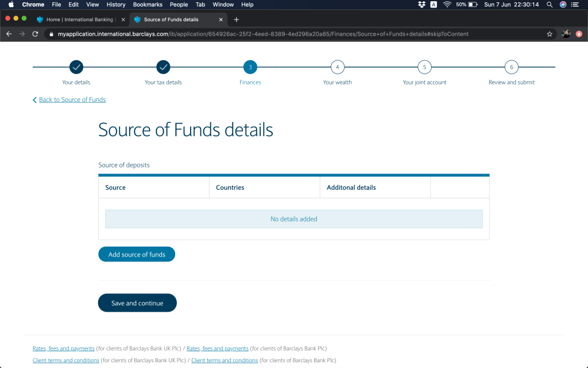The height and width of the screenshot is (368, 588).
Task: Follow Back to Source of Funds link
Action: pyautogui.click(x=72, y=99)
